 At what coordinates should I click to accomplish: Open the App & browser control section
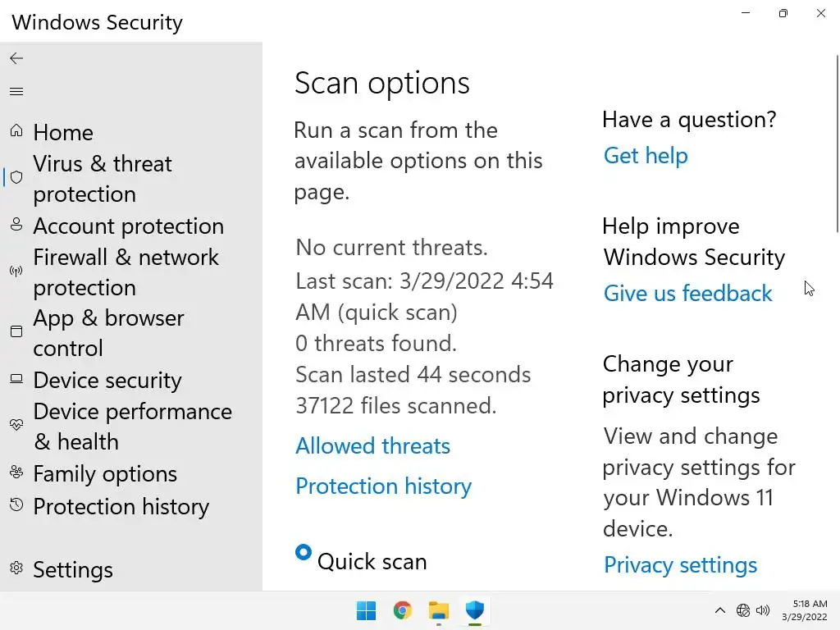108,333
